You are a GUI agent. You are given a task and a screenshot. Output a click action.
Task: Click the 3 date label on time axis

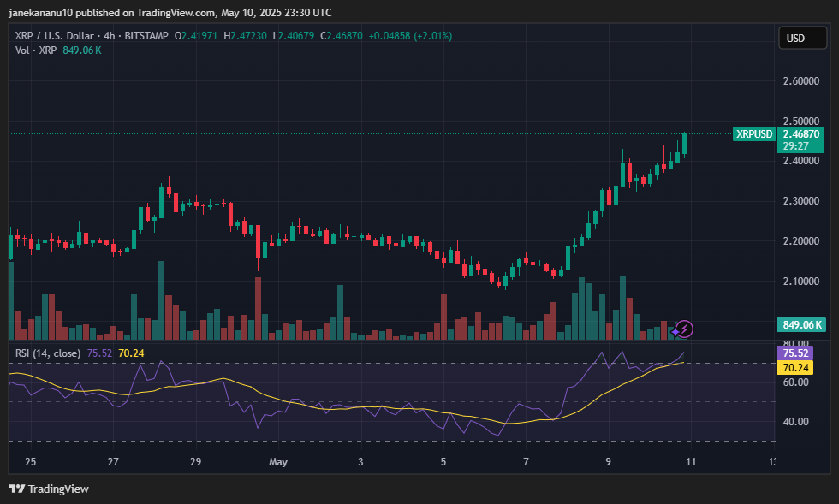click(x=360, y=462)
